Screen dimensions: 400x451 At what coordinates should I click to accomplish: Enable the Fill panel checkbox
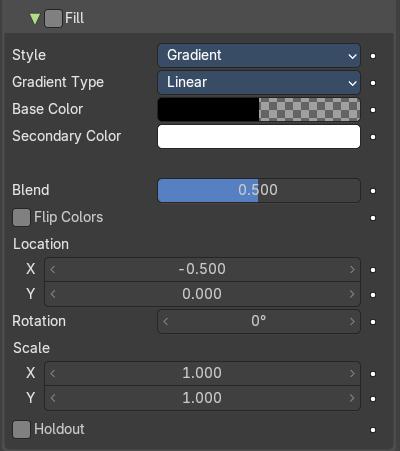(x=53, y=18)
